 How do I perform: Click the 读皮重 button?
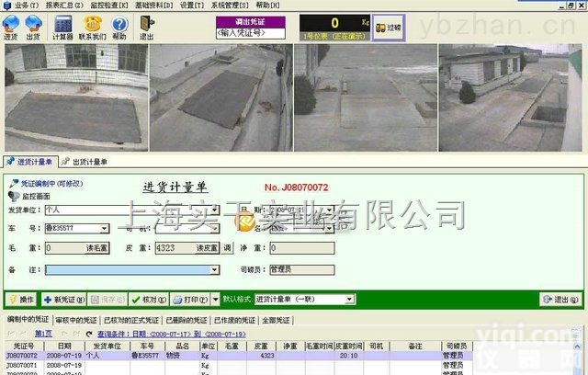click(x=208, y=248)
